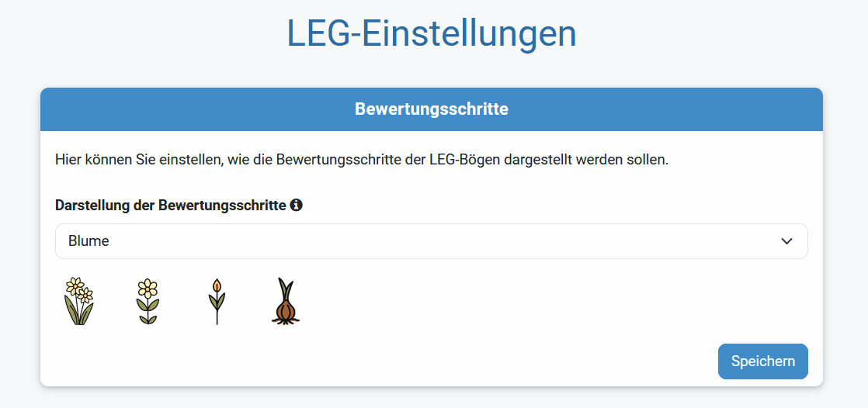The height and width of the screenshot is (408, 868).
Task: Click the lowest rating step bulb image
Action: click(286, 301)
